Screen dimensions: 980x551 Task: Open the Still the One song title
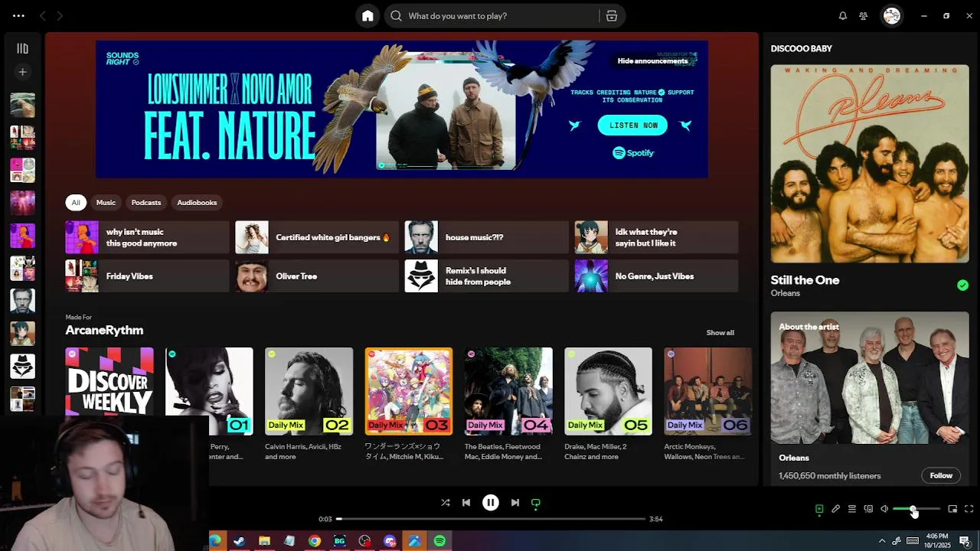point(805,280)
